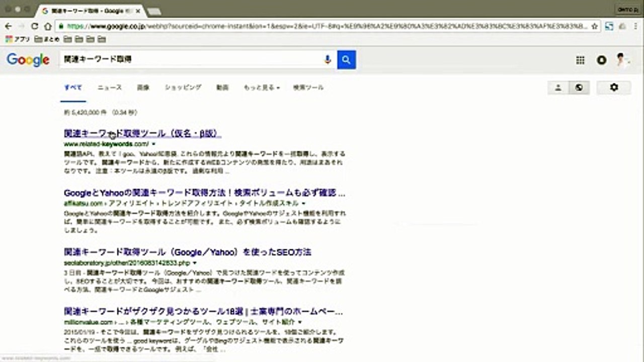This screenshot has height=362, width=644.
Task: Select the すべて results tab
Action: pos(73,87)
